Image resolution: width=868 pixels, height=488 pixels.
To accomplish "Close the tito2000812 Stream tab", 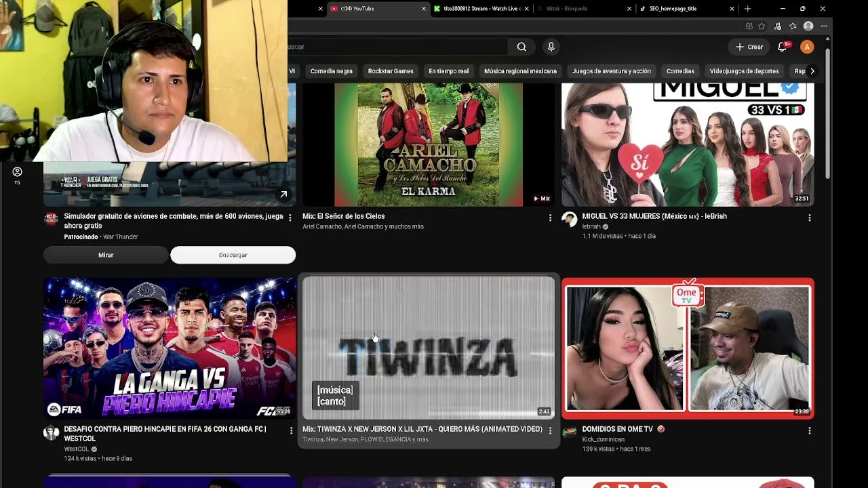I will pyautogui.click(x=526, y=9).
